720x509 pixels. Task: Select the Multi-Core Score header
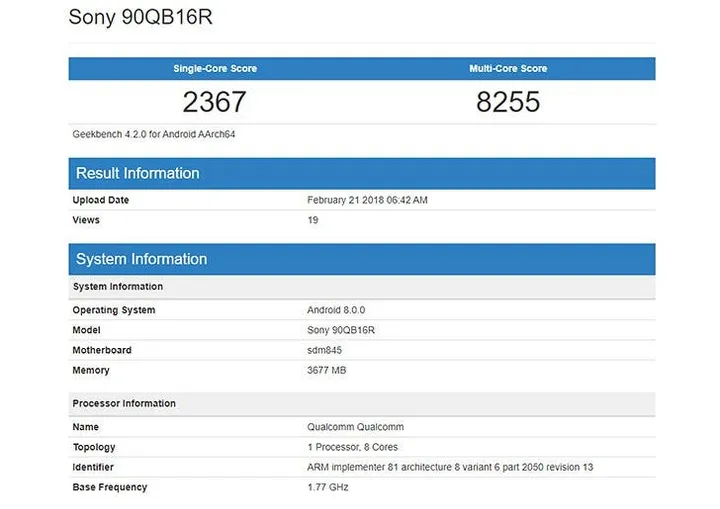(x=508, y=69)
